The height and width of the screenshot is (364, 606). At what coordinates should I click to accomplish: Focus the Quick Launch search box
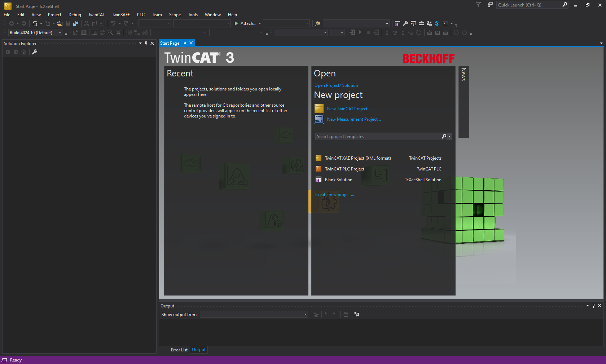click(528, 5)
